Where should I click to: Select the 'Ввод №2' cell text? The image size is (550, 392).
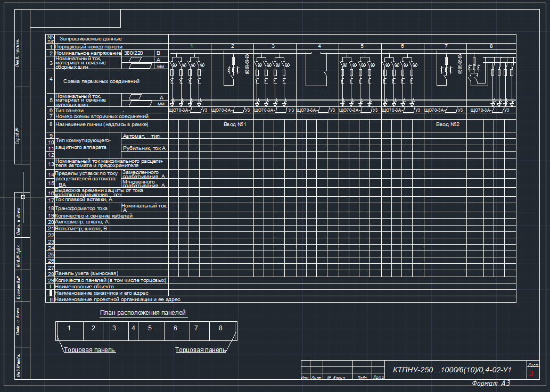point(448,124)
